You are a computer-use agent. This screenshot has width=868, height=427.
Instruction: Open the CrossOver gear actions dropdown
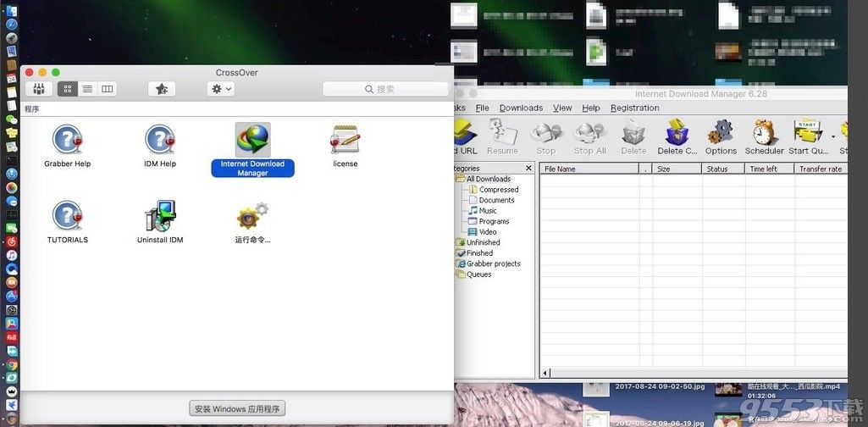click(x=221, y=89)
